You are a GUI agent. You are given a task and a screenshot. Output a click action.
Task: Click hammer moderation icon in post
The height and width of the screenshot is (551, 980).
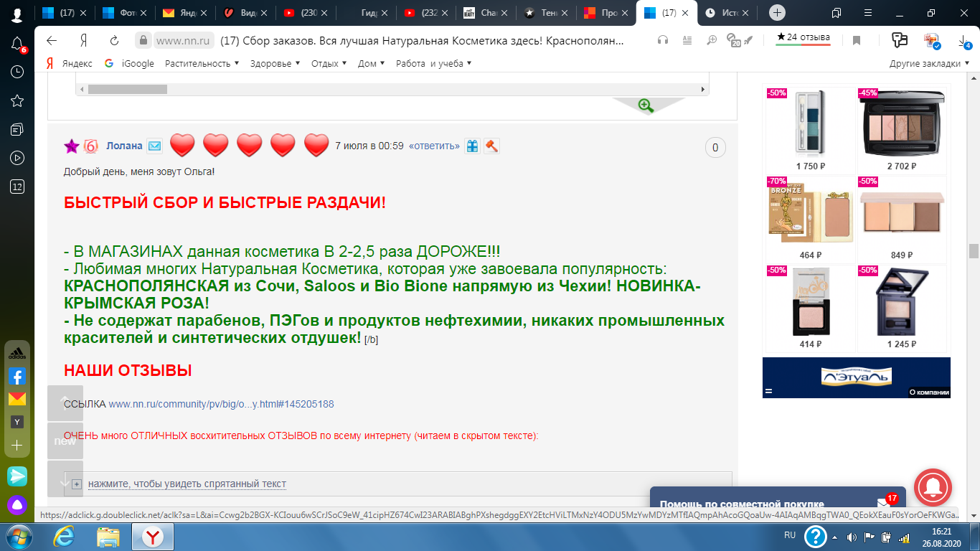[491, 146]
